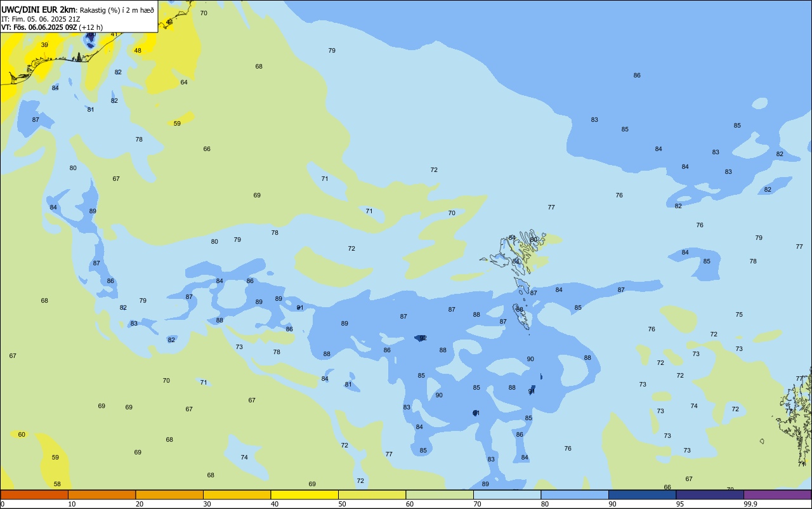The width and height of the screenshot is (812, 509).
Task: Click the humidity value '60' on the map
Action: (x=22, y=435)
